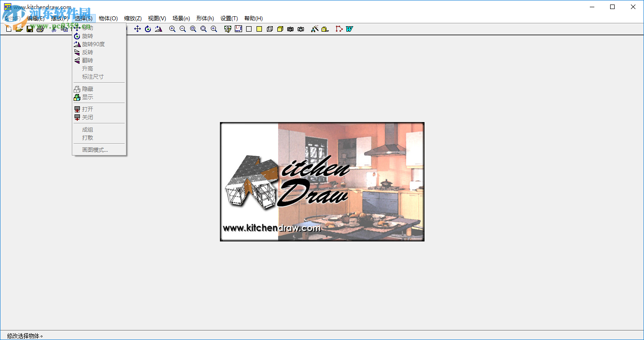This screenshot has width=644, height=340.
Task: Click the printer toolbar icon
Action: pos(40,29)
